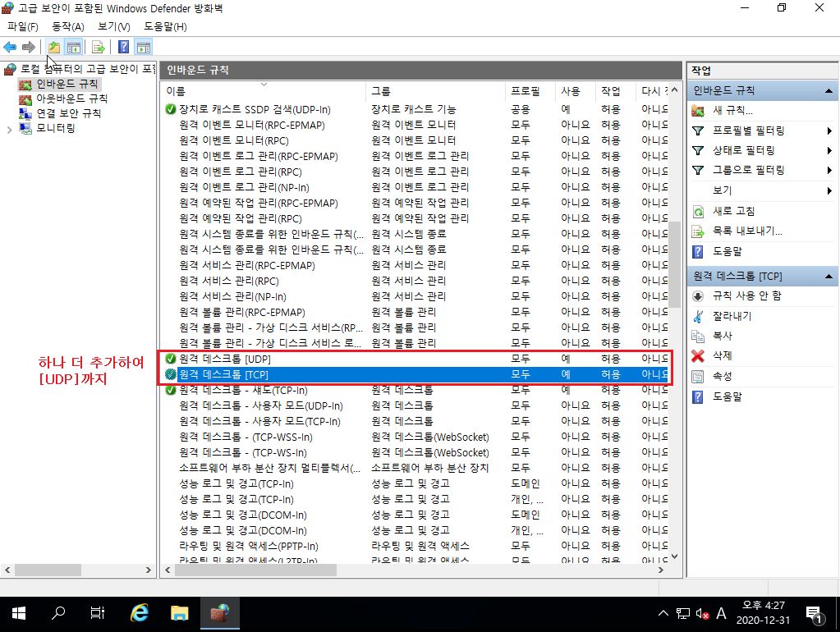Select 연결 보안 규칙 in the left tree
Screen dimensions: 840x632
[69, 113]
